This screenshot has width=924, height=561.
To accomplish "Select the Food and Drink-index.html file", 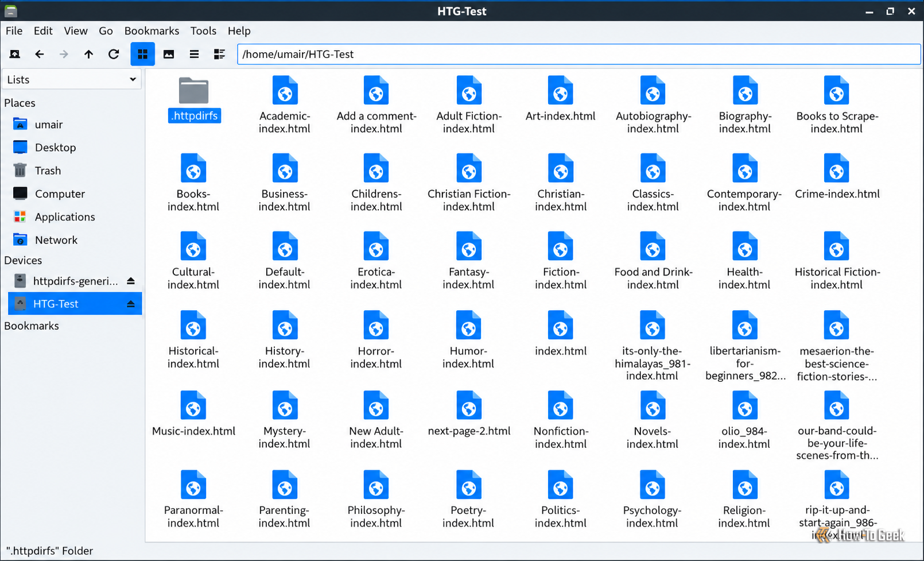I will tap(653, 261).
